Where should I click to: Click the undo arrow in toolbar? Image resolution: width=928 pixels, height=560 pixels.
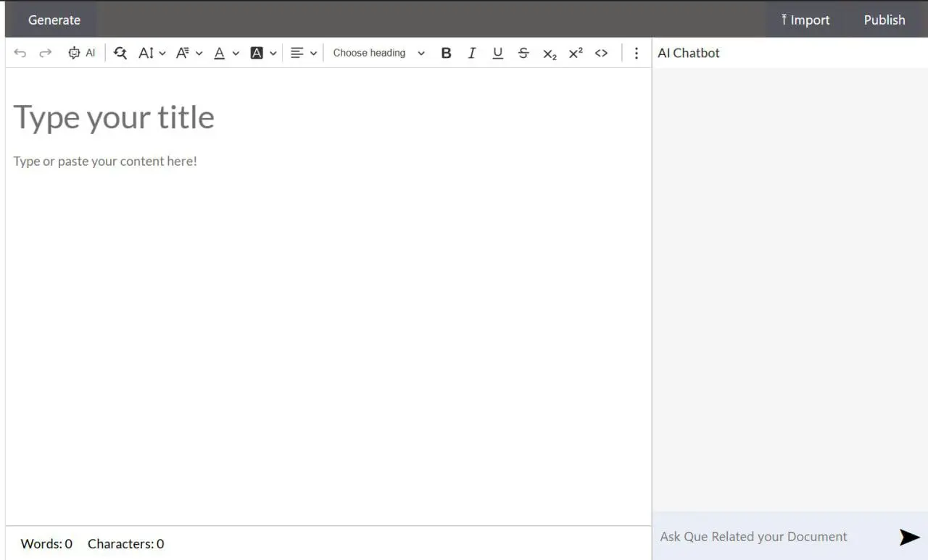[20, 53]
